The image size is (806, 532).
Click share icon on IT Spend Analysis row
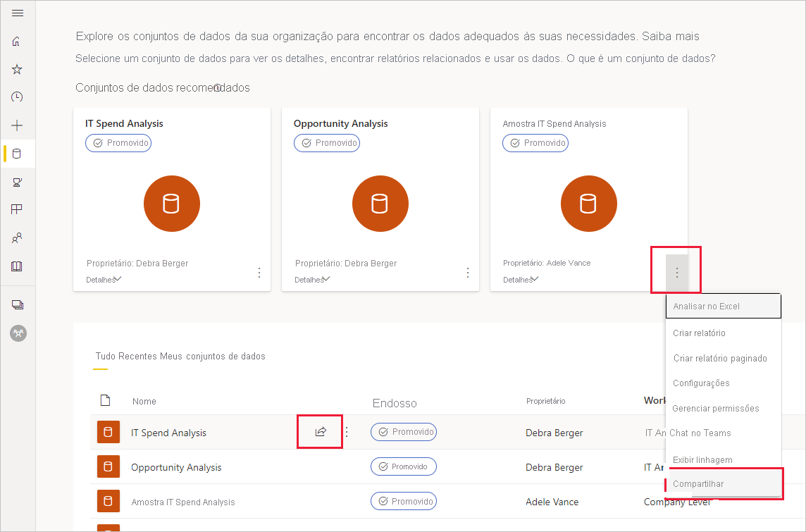click(321, 432)
